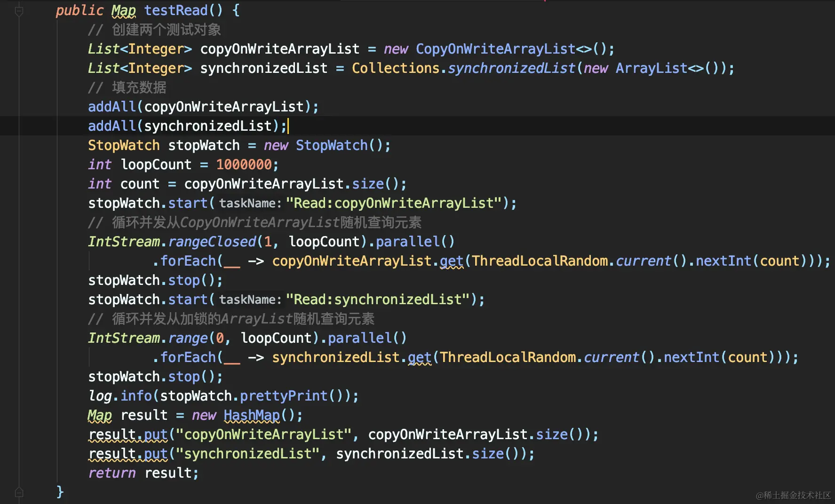Click the addAll(copyOnWriteArrayList) call
The height and width of the screenshot is (504, 835).
click(203, 107)
